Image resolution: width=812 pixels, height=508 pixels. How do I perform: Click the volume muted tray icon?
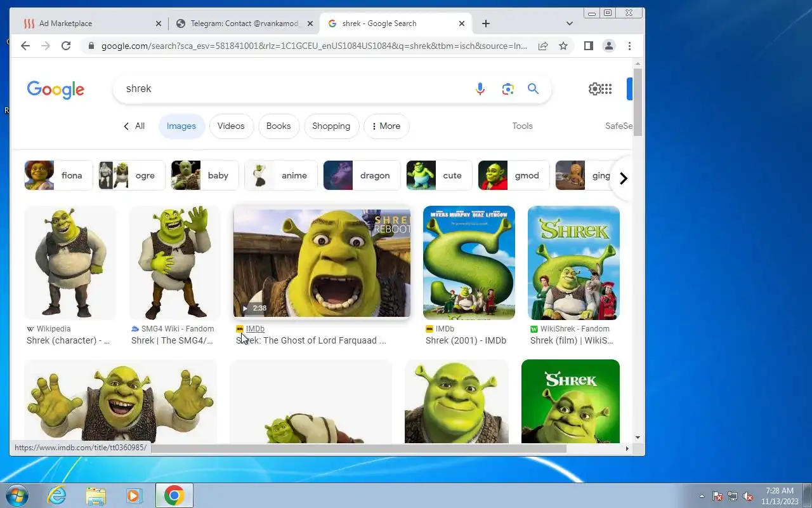[749, 496]
